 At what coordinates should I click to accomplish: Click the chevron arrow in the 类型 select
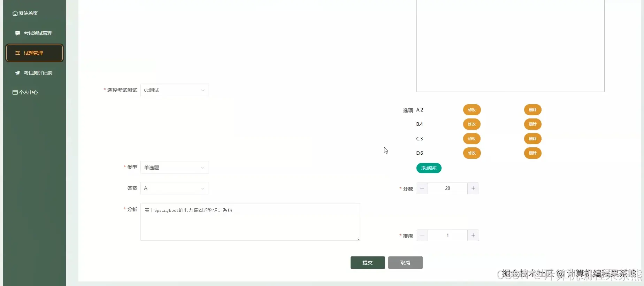[x=203, y=168]
